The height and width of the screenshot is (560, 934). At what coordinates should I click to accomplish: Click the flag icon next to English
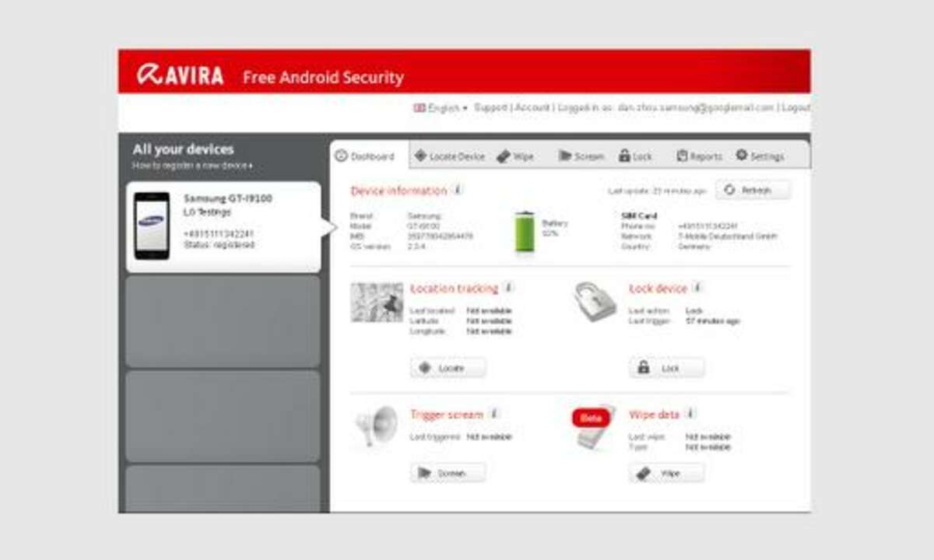419,108
